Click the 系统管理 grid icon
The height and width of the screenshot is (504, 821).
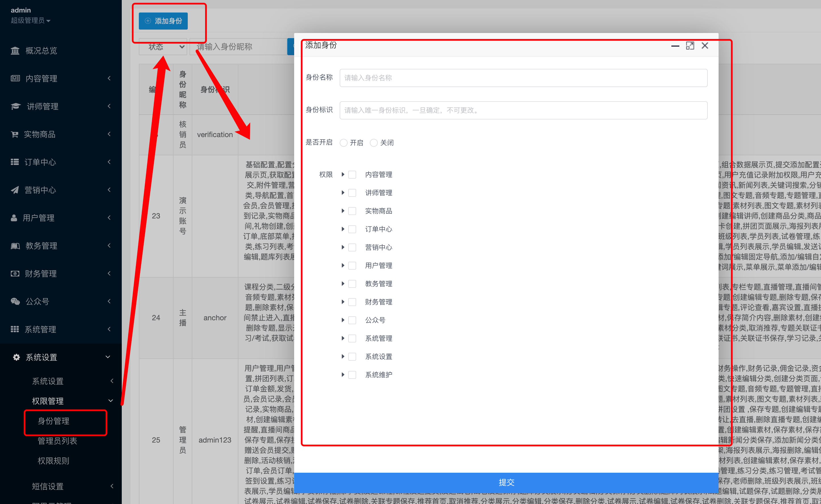click(15, 329)
